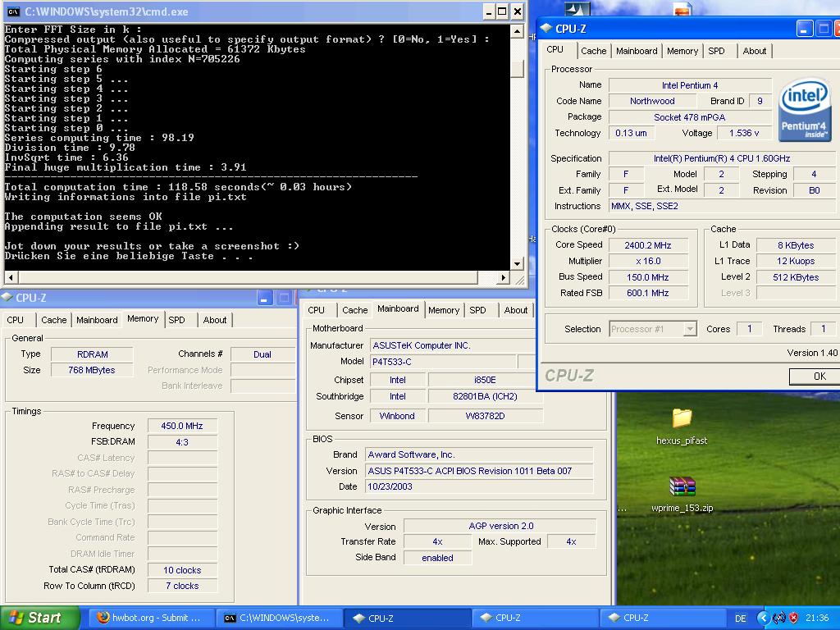Select About tab in the CPU-Z mainboard window

pyautogui.click(x=515, y=310)
